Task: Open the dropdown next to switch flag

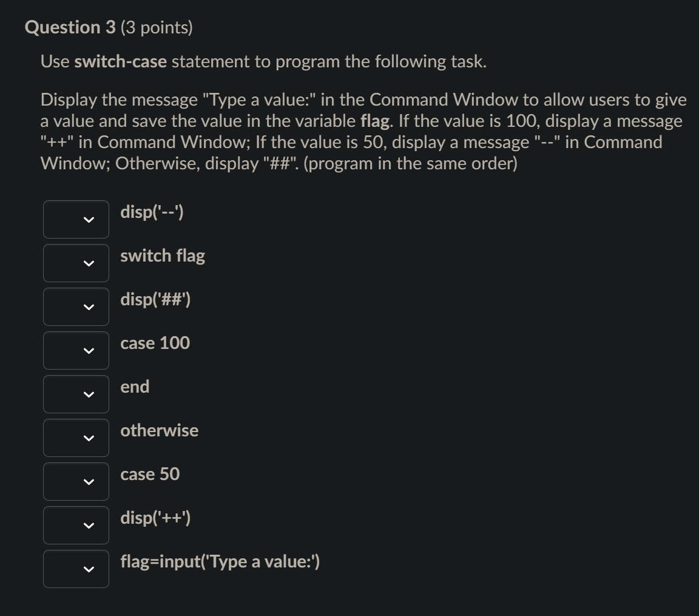Action: (75, 263)
